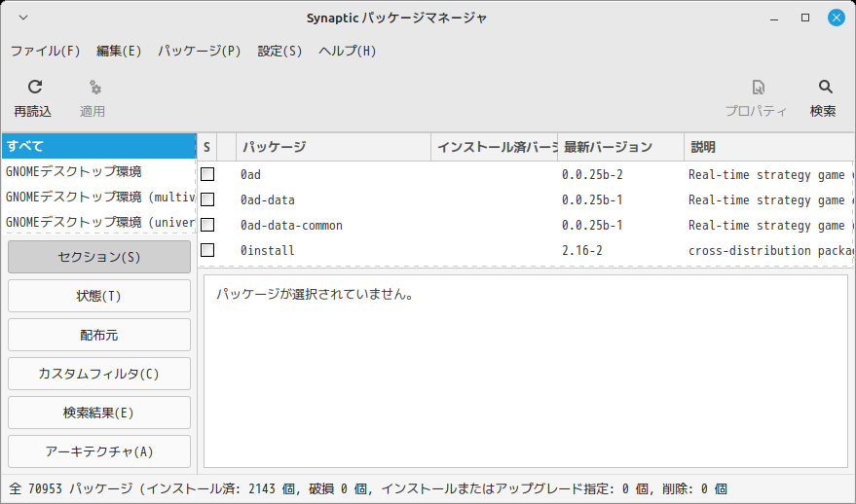The image size is (856, 504).
Task: Click the 状態(T) filter button
Action: coord(99,296)
